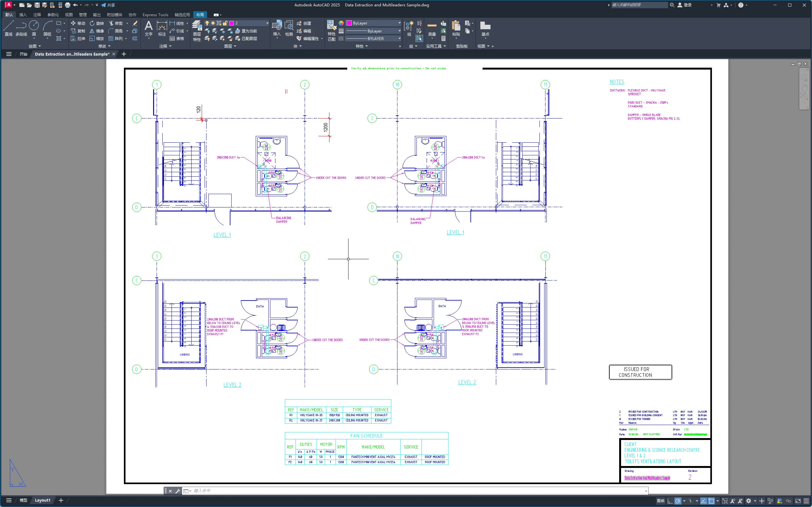Toggle the 图纸 paper space button
The image size is (812, 507).
[660, 501]
